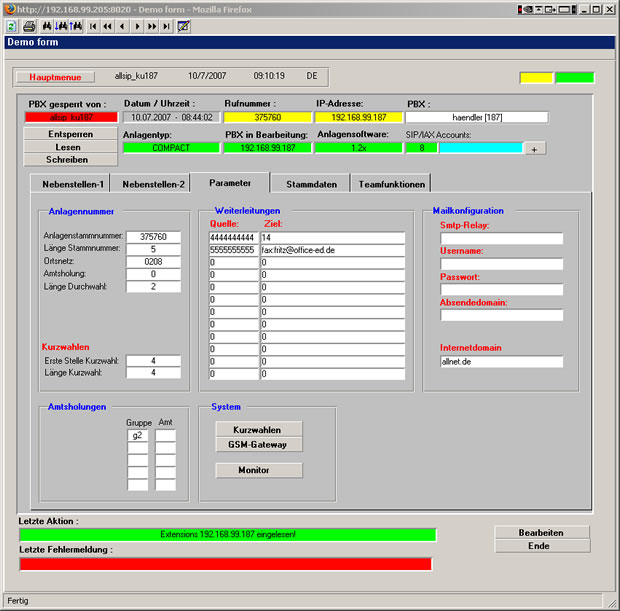The image size is (620, 611).
Task: Click binoculars icon with blue up arrow
Action: [76, 26]
